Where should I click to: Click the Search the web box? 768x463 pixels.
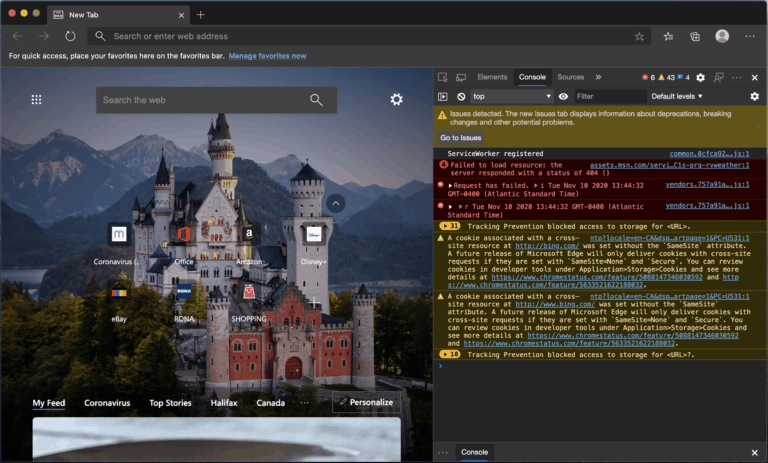(216, 100)
